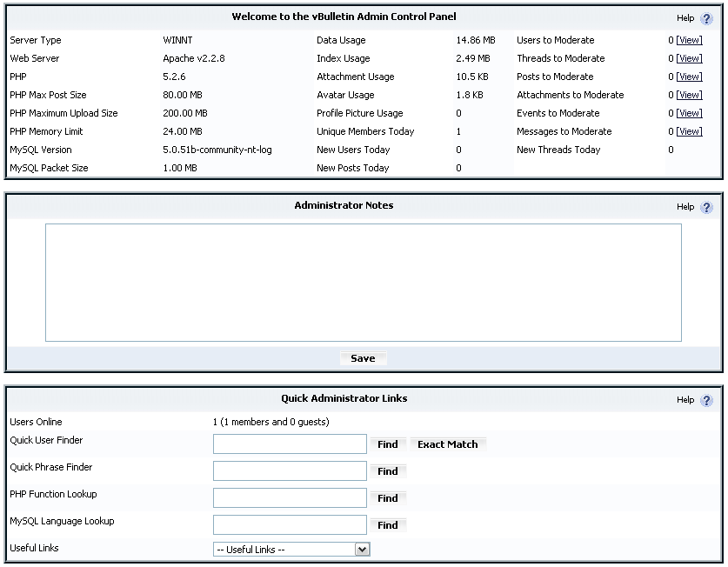728x567 pixels.
Task: Click the New Users Today label
Action: (x=353, y=150)
